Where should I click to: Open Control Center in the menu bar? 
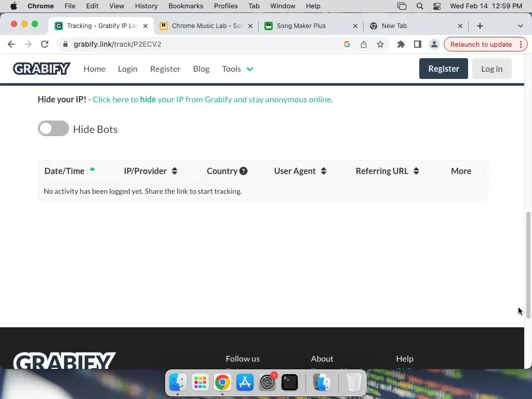click(x=436, y=6)
